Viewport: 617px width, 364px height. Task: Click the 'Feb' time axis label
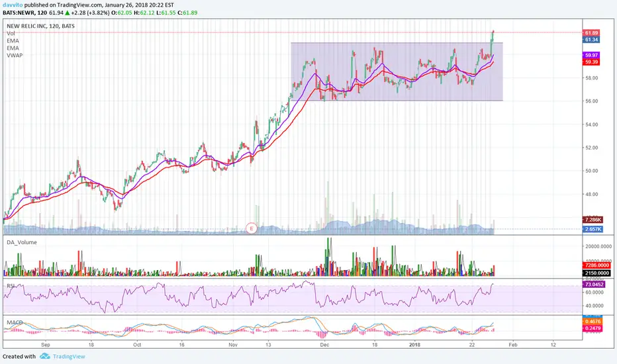tap(512, 345)
